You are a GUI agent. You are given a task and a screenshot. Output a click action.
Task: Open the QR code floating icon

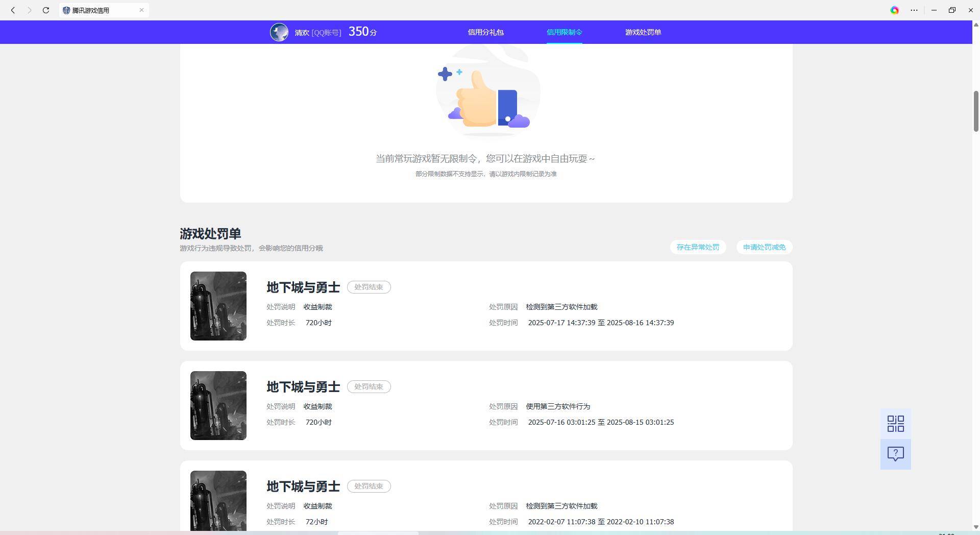895,424
